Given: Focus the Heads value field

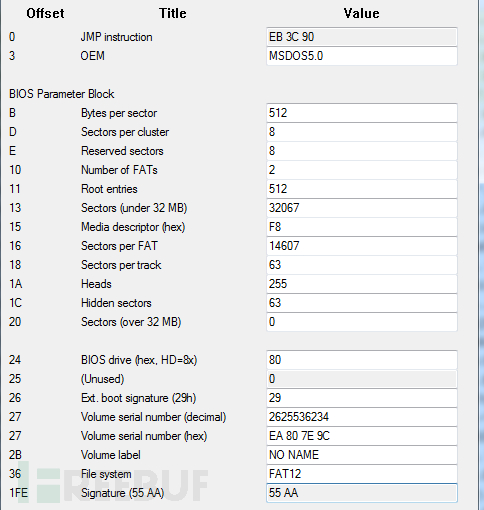Looking at the screenshot, I should click(362, 284).
